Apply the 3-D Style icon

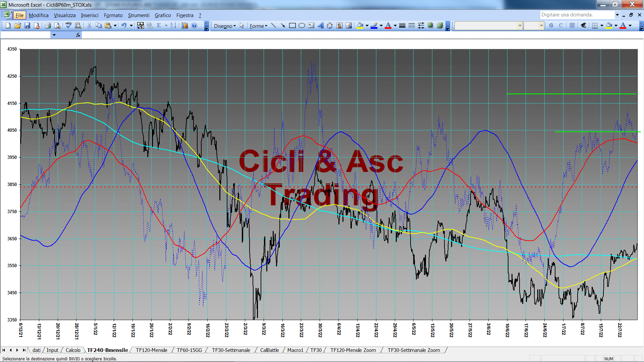(440, 25)
